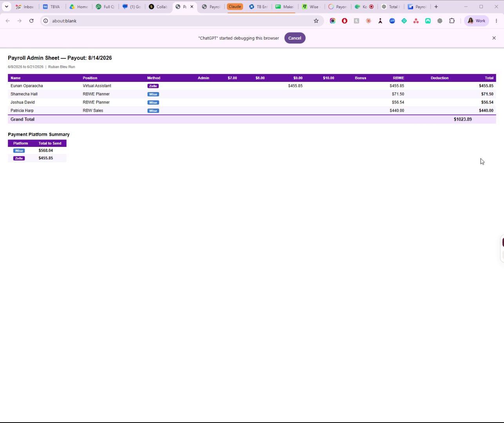Viewport: 504px width, 423px height.
Task: Open the Chrome three-dot menu
Action: pyautogui.click(x=497, y=21)
